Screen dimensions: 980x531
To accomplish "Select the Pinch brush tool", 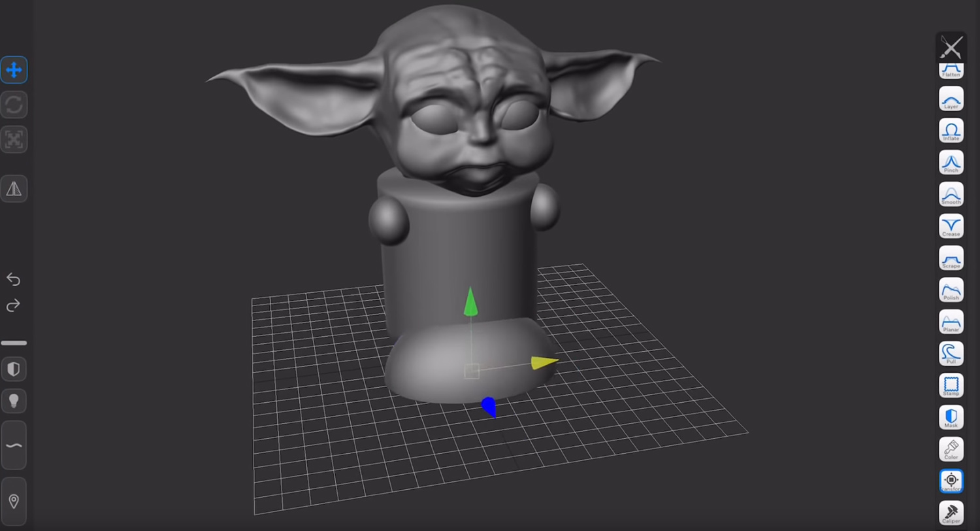I will 951,162.
